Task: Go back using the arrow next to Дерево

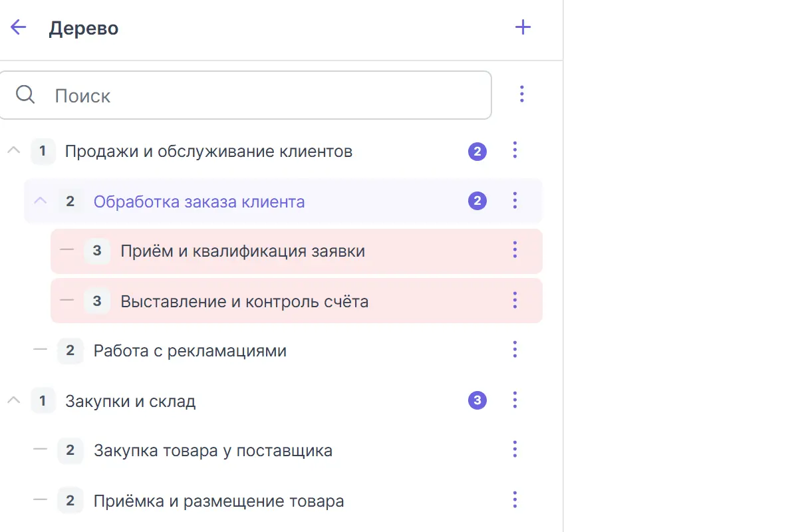Action: (x=18, y=27)
